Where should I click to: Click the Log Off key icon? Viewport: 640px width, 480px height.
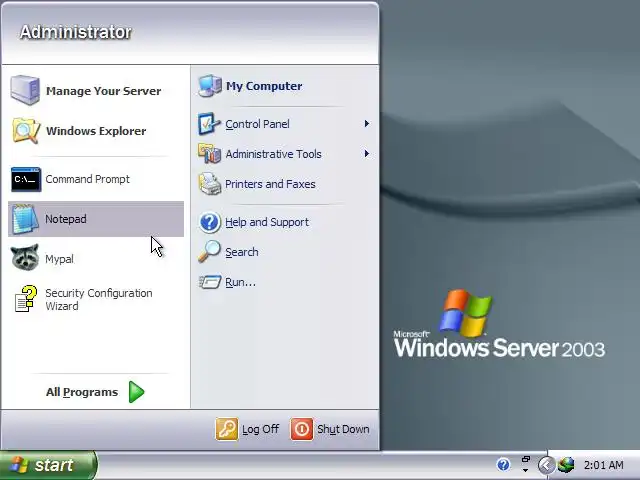227,429
